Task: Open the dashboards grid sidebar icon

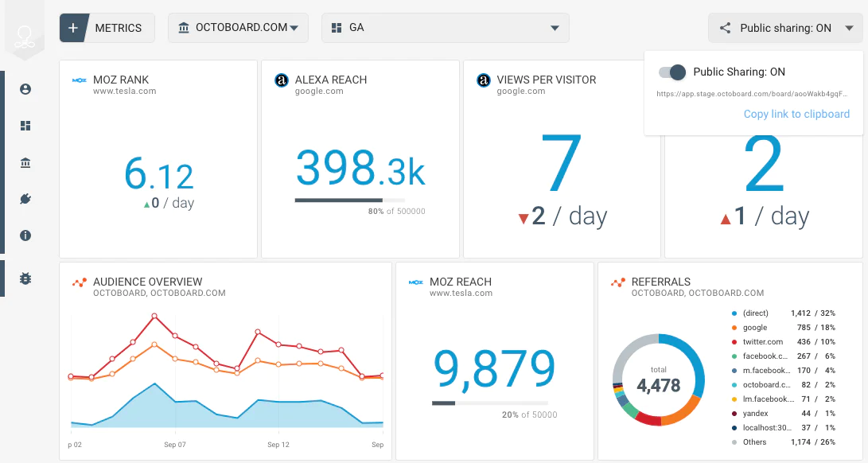Action: (x=25, y=126)
